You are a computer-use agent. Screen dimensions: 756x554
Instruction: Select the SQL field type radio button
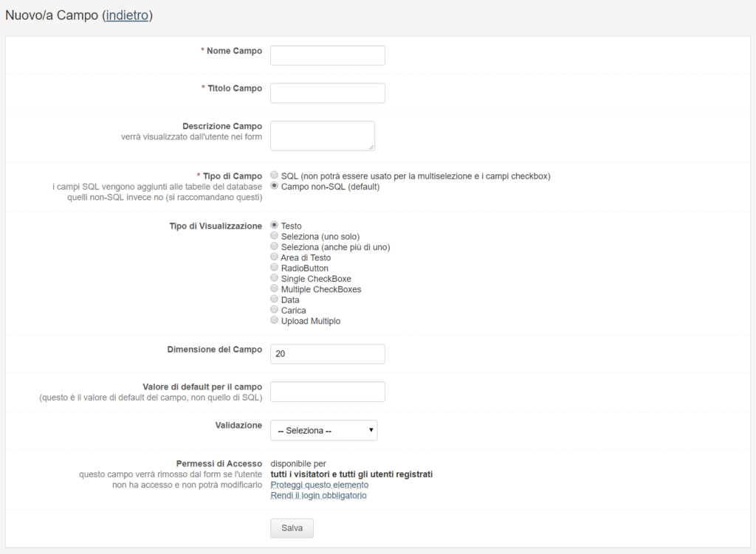(x=275, y=176)
